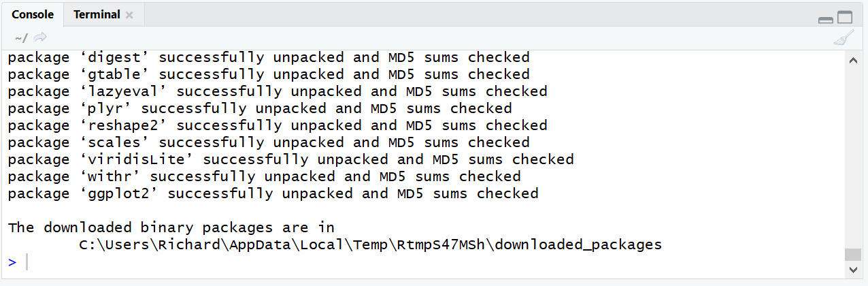Click the empty scrollbar track area

852,158
